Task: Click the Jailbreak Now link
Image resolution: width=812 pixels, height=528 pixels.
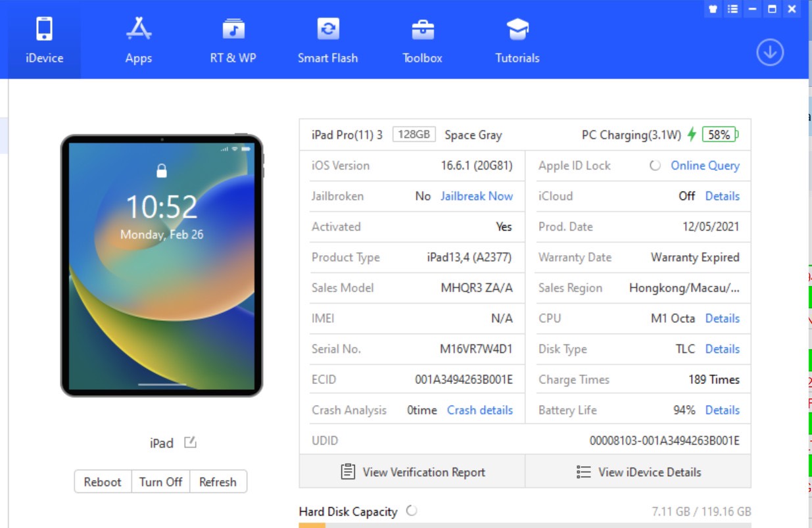Action: (x=477, y=196)
